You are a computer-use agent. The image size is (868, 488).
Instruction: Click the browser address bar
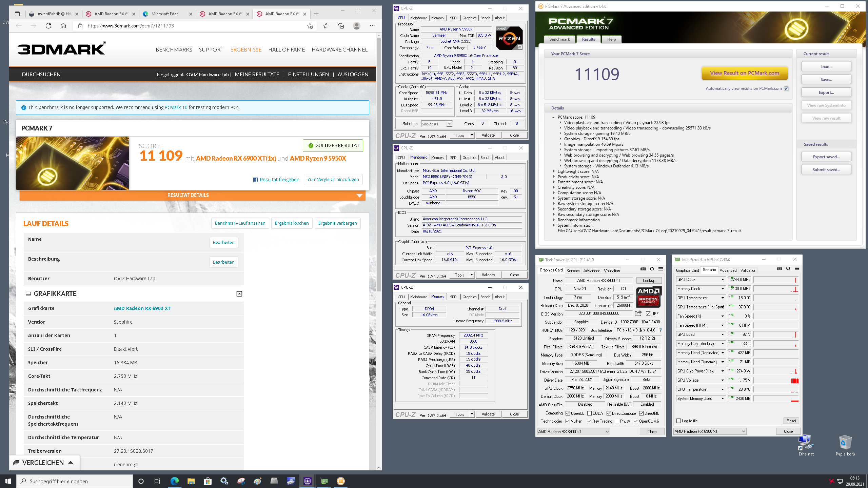195,26
